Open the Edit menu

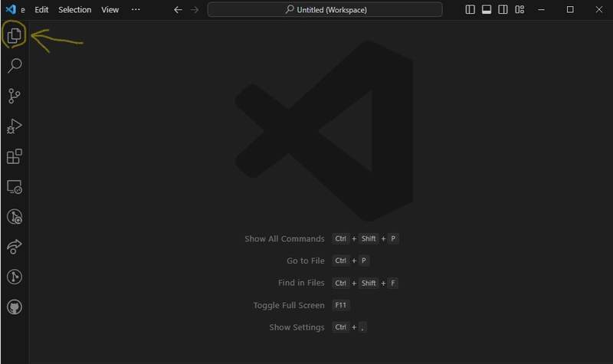41,10
